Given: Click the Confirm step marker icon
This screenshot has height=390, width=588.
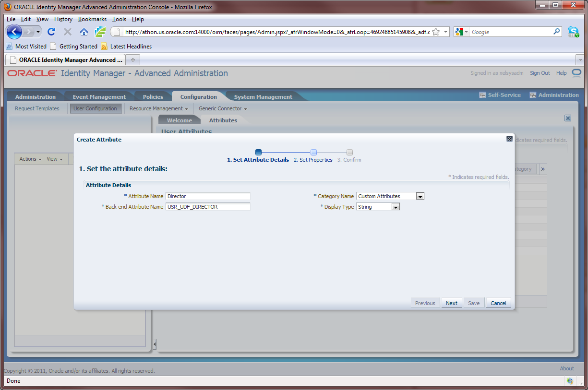Looking at the screenshot, I should pyautogui.click(x=349, y=153).
